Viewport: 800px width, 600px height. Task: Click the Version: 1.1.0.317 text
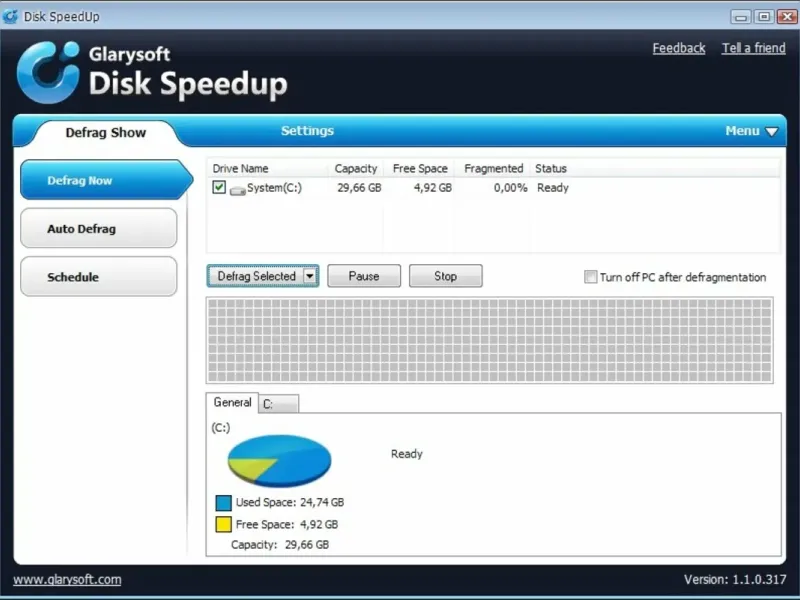[735, 580]
